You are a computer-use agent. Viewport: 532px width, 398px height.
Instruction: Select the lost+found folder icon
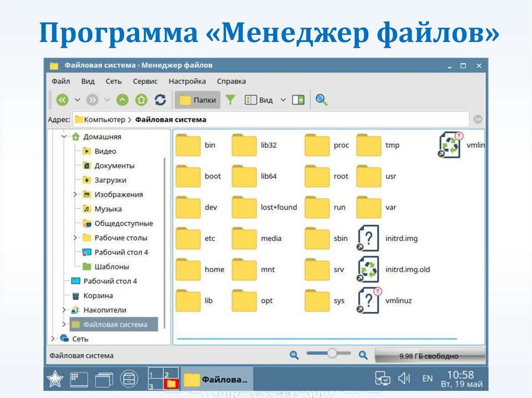(x=244, y=208)
